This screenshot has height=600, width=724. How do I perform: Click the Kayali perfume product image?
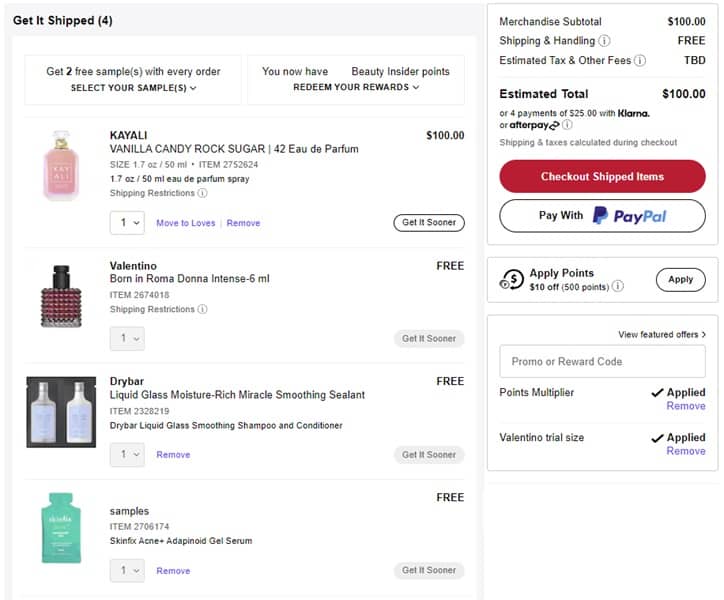pyautogui.click(x=61, y=165)
